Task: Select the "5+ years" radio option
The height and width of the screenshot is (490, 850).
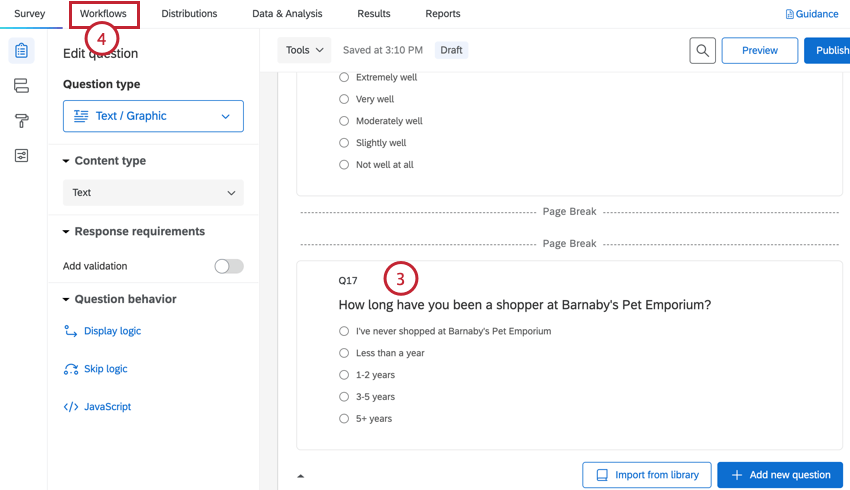Action: click(x=344, y=419)
